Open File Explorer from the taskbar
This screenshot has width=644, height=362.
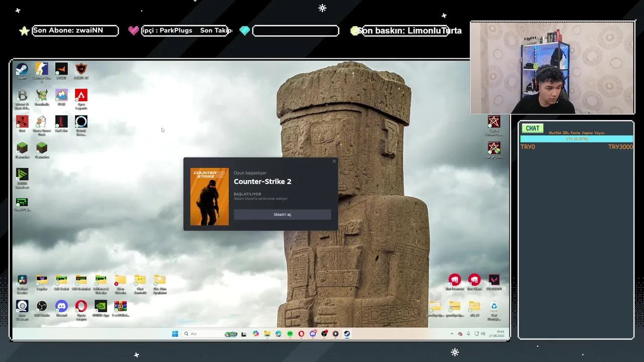[x=267, y=334]
